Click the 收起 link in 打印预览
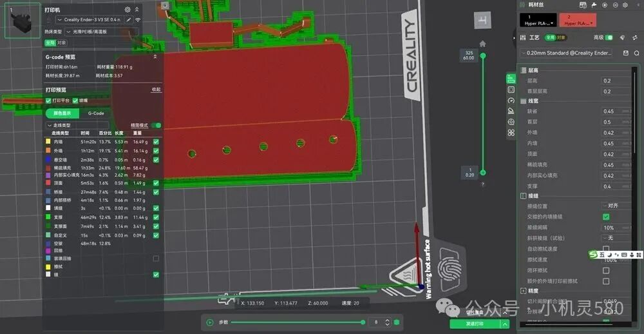644x334 pixels. click(x=156, y=89)
